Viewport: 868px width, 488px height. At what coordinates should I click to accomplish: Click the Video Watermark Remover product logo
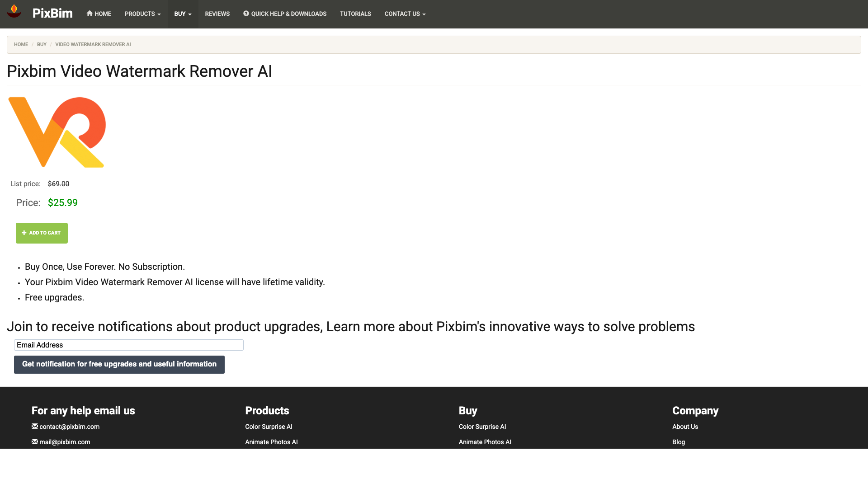coord(57,132)
